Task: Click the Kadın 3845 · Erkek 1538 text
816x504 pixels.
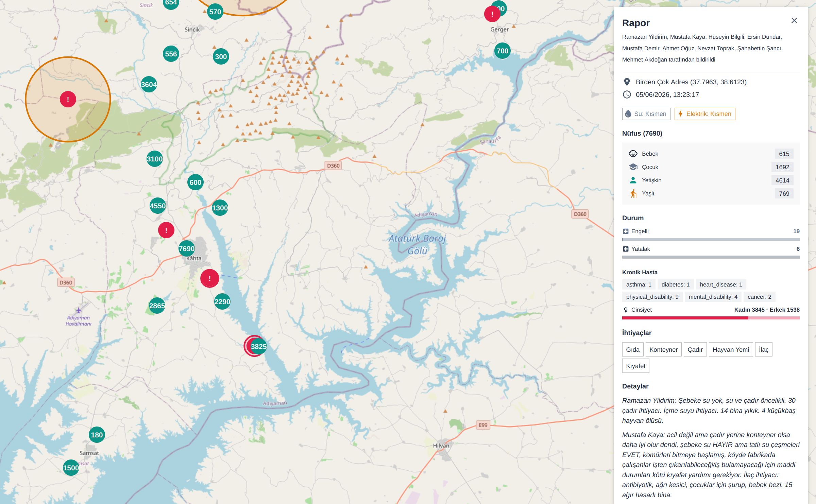Action: point(767,310)
